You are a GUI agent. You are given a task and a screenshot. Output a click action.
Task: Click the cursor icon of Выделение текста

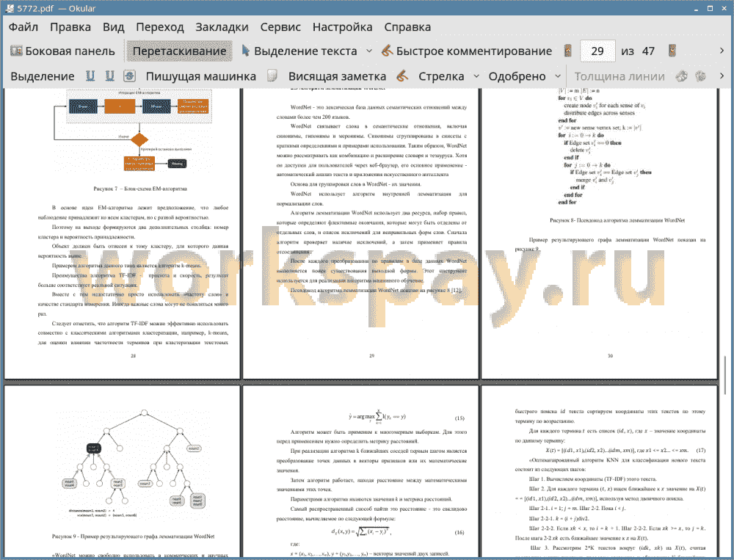(245, 51)
